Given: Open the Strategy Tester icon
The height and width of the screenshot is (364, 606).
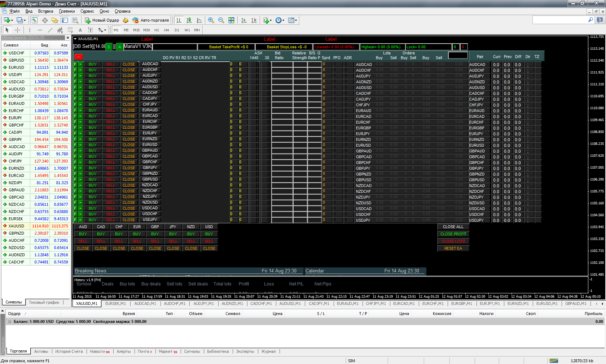Looking at the screenshot, I should tap(75, 20).
